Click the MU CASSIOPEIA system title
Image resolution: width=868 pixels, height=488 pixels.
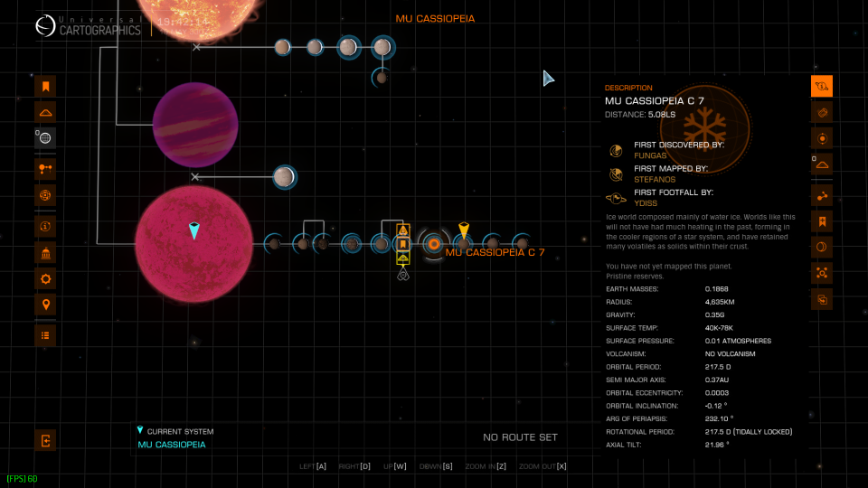(x=435, y=18)
